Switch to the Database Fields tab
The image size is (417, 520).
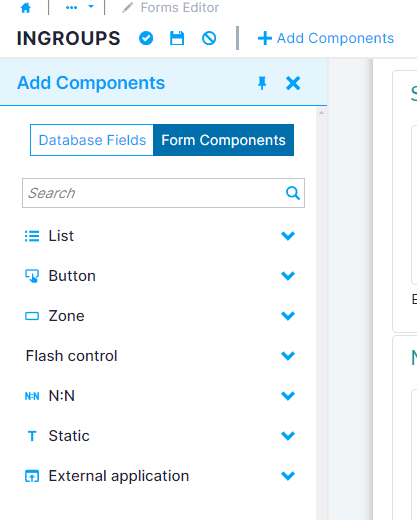92,140
